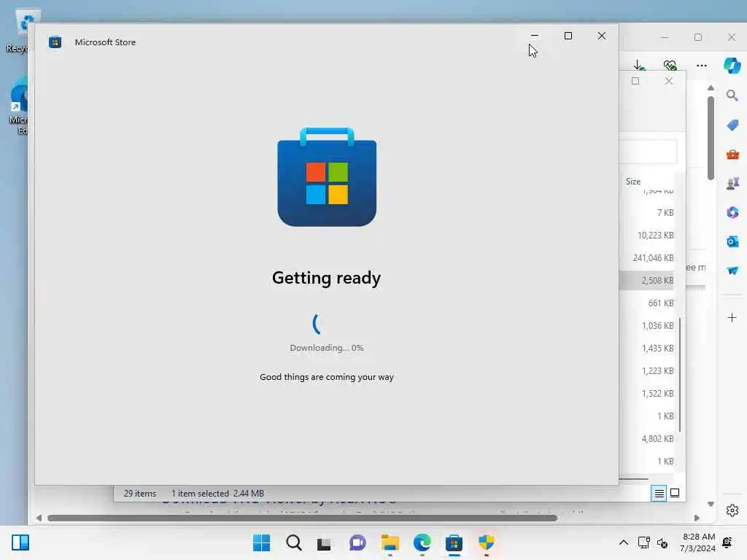Click scroll-down arrow in Edge page
Viewport: 747px width, 560px height.
pyautogui.click(x=711, y=504)
